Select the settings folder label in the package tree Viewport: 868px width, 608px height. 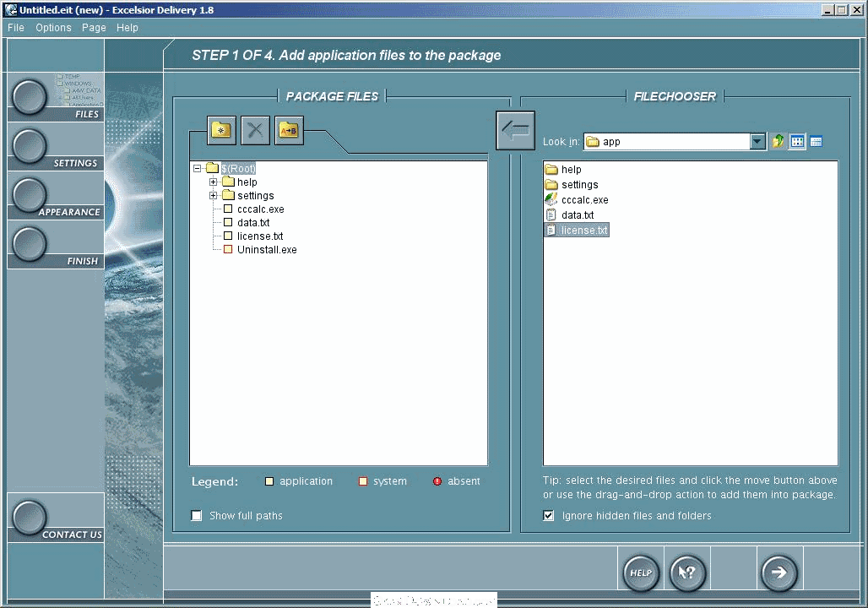(256, 195)
